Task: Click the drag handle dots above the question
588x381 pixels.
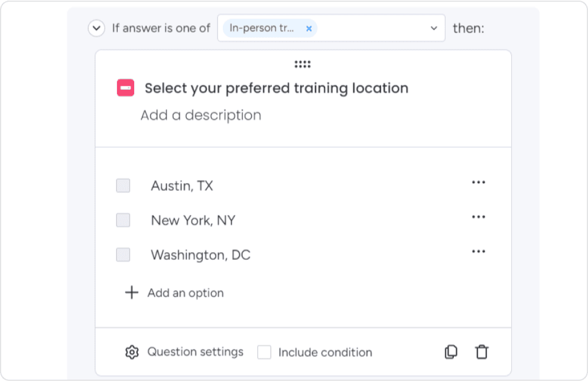Action: [303, 64]
